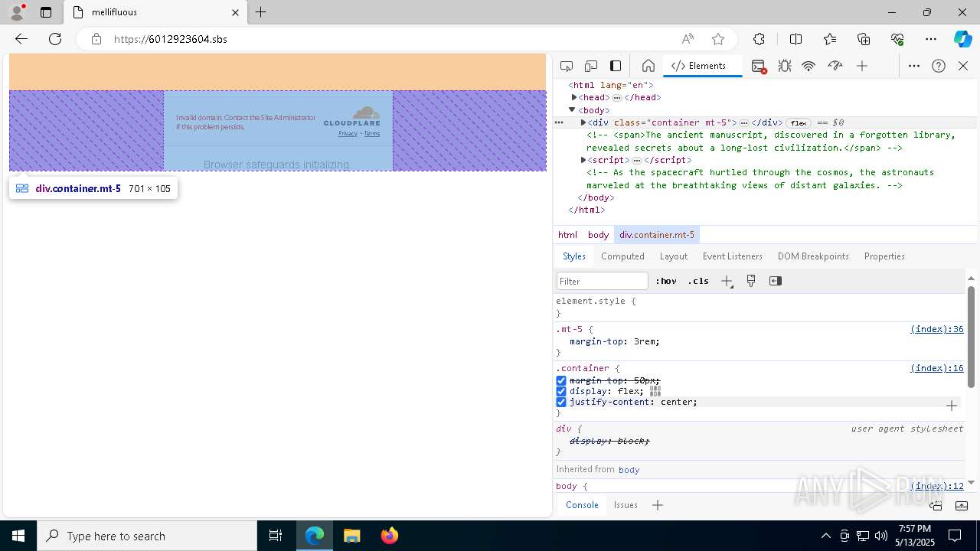Follow the Privacy link on page
Image resolution: width=980 pixels, height=551 pixels.
pyautogui.click(x=348, y=133)
